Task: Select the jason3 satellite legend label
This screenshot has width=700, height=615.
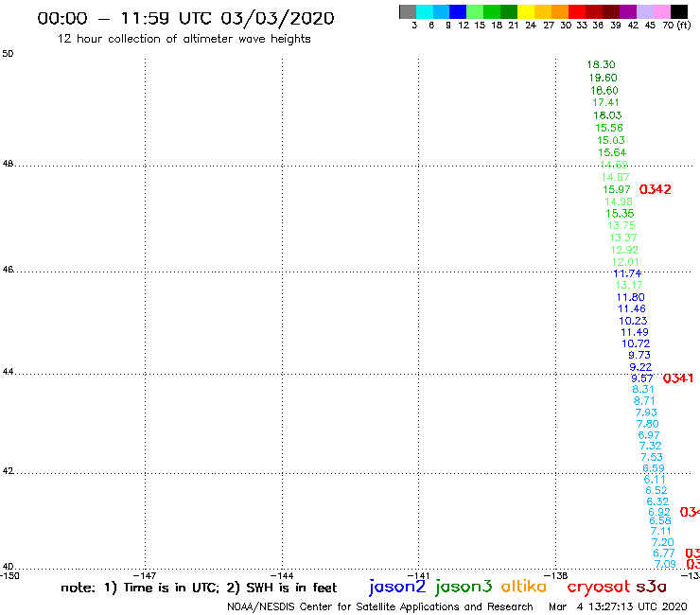Action: point(464,587)
